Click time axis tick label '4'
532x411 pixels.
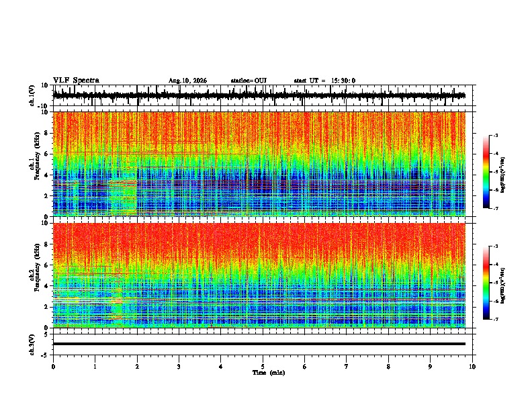[x=221, y=367]
